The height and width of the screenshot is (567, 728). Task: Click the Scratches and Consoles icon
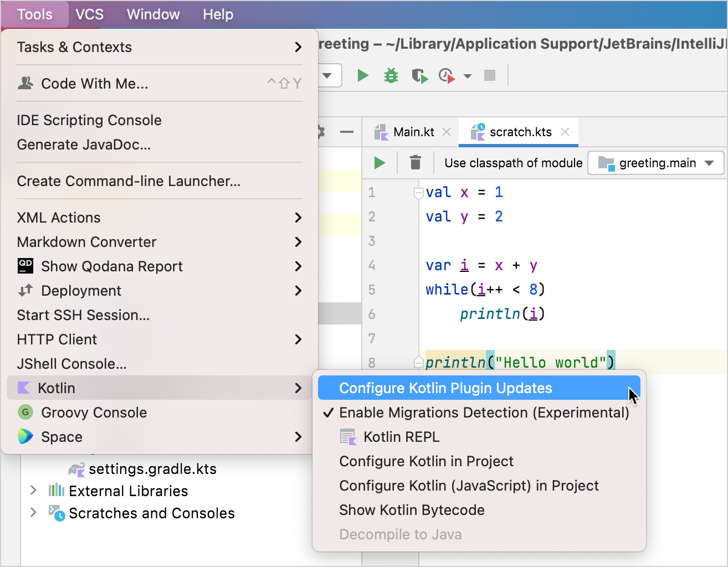coord(57,513)
